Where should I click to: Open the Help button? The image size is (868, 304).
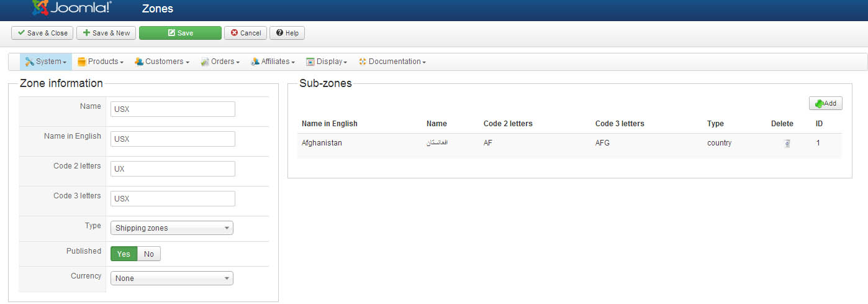click(x=287, y=33)
